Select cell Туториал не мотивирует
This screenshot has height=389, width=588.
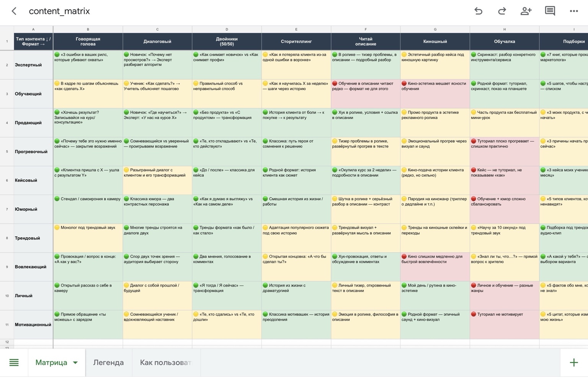(x=505, y=325)
